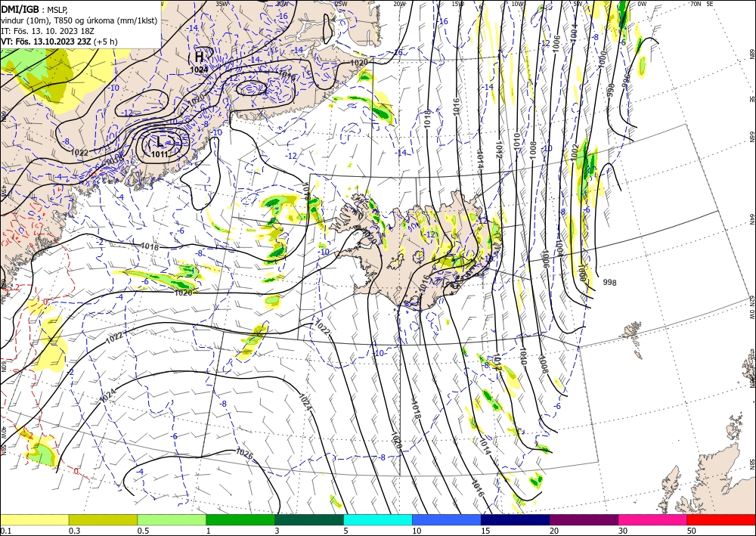
Task: Click the '0.3' legend scale value
Action: 74,531
